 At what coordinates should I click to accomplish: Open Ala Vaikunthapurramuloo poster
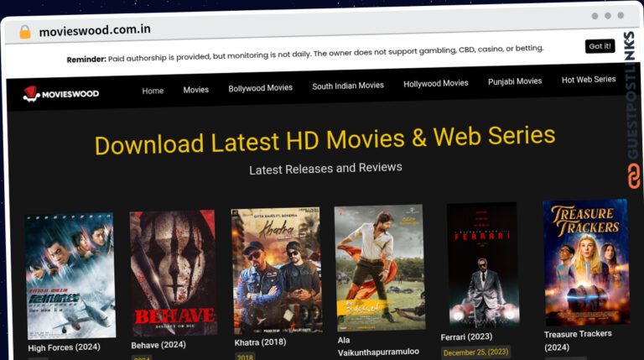tap(380, 268)
